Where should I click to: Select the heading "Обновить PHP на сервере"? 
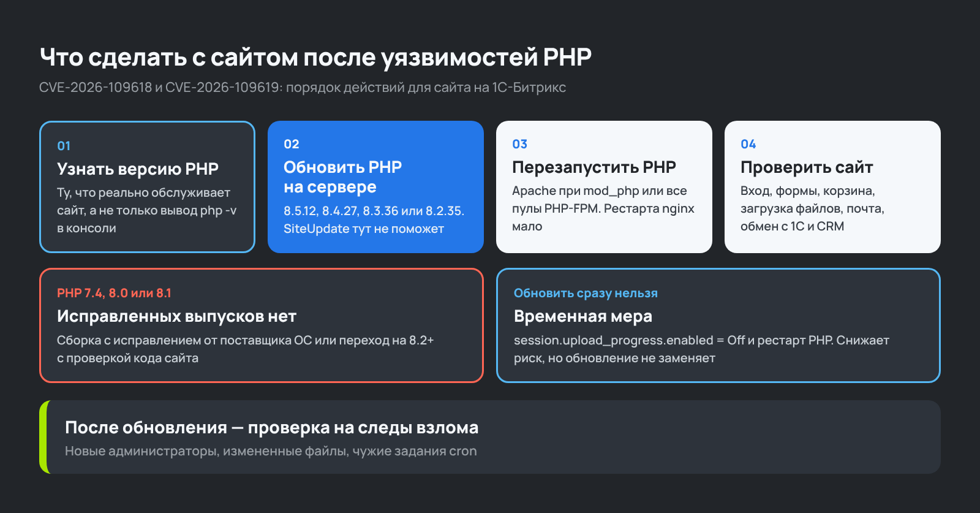pyautogui.click(x=343, y=177)
